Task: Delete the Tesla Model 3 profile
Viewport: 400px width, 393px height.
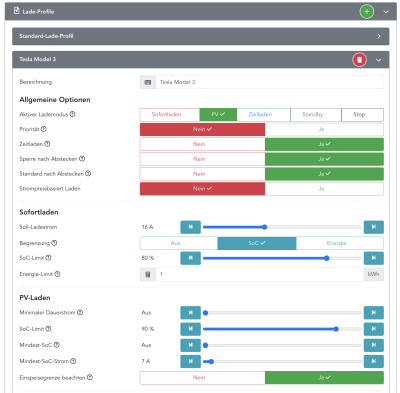Action: click(x=359, y=60)
